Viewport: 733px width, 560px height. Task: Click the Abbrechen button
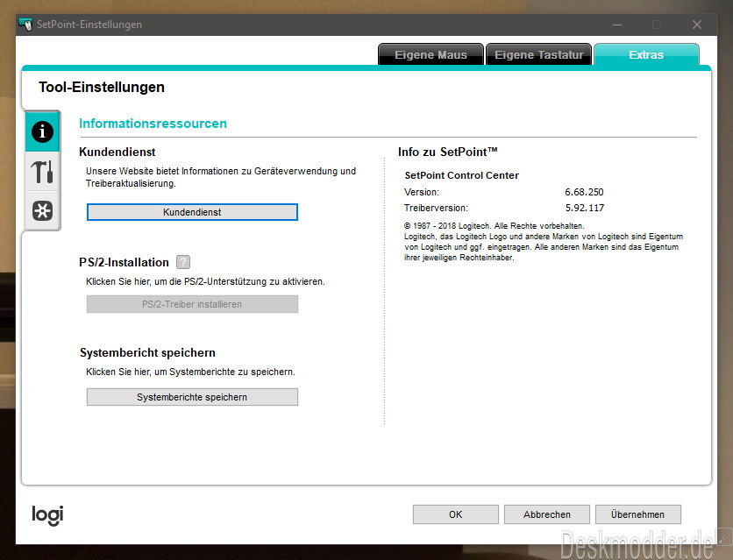(x=547, y=514)
